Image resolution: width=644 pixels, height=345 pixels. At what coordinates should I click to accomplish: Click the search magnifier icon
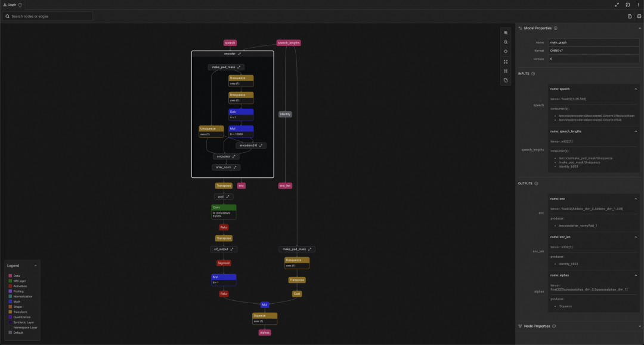(7, 17)
